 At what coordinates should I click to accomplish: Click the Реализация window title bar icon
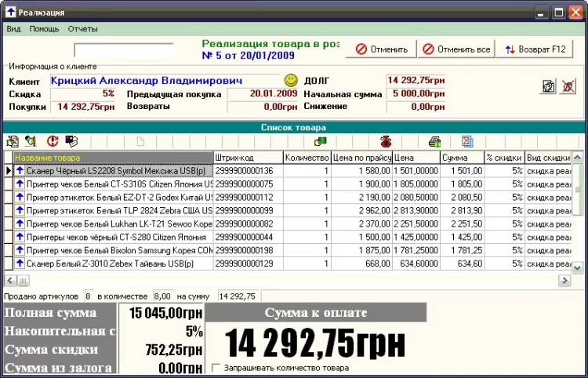click(10, 12)
